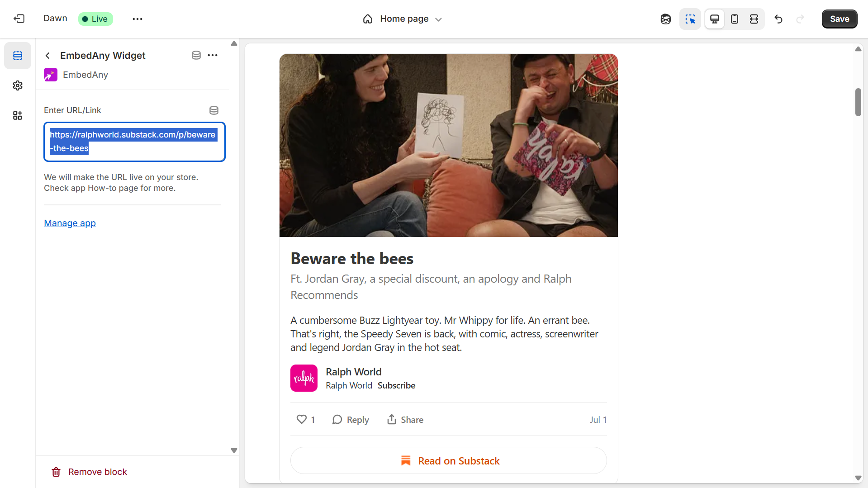868x488 pixels.
Task: Click the trash icon for Remove block
Action: 56,472
